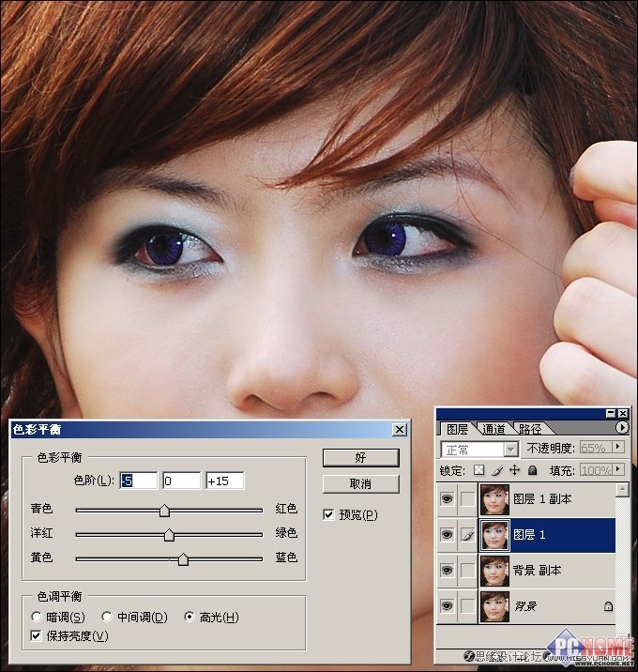Click the 黄色-蓝色 yellow-blue slider handle
This screenshot has width=638, height=672.
click(183, 559)
